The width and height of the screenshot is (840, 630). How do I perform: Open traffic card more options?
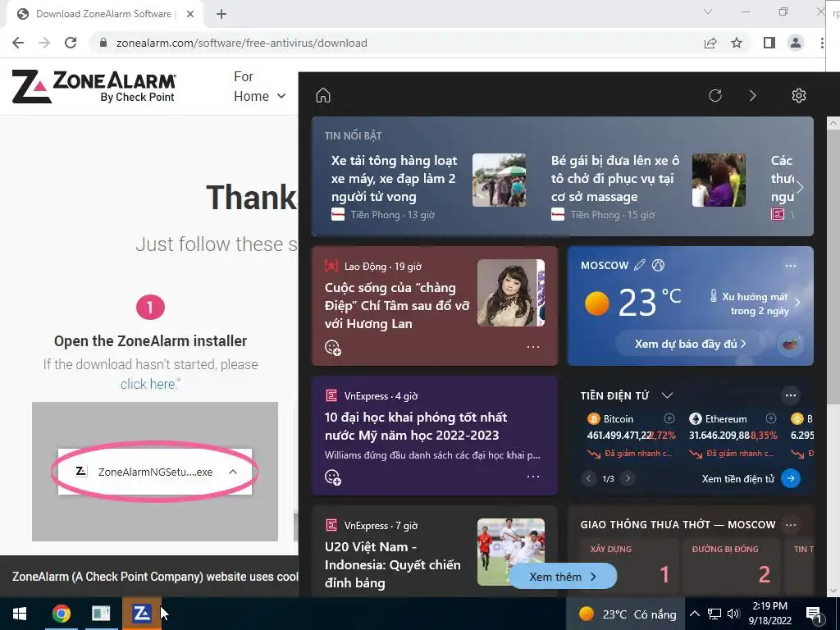click(x=791, y=525)
